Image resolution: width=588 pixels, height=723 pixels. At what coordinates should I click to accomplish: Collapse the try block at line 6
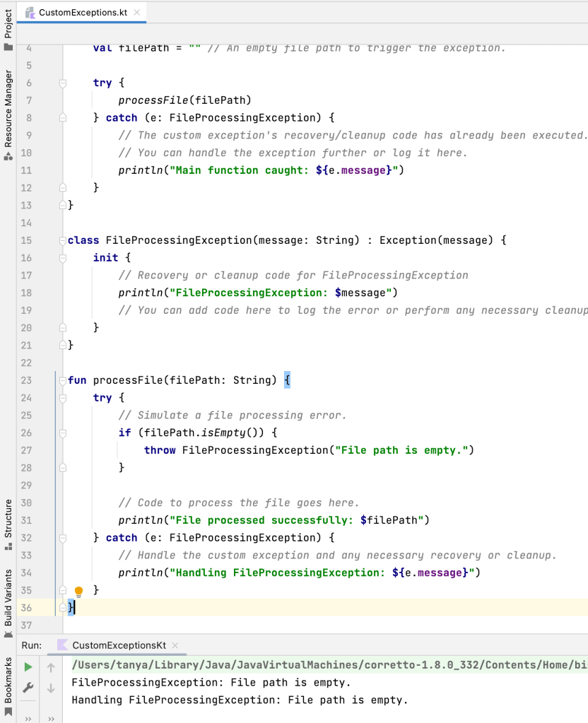[x=63, y=83]
